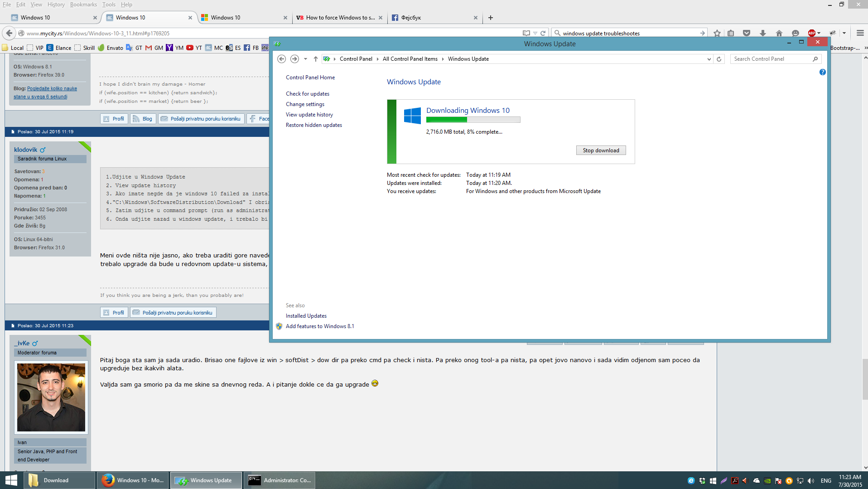This screenshot has width=868, height=489.
Task: Click Search Control Panel field
Action: [775, 59]
